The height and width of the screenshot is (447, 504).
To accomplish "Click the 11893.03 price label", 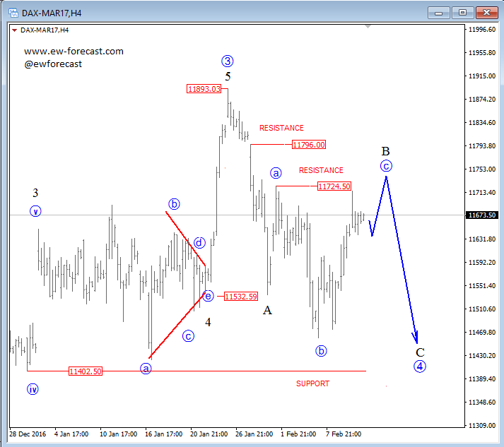I will click(x=204, y=89).
